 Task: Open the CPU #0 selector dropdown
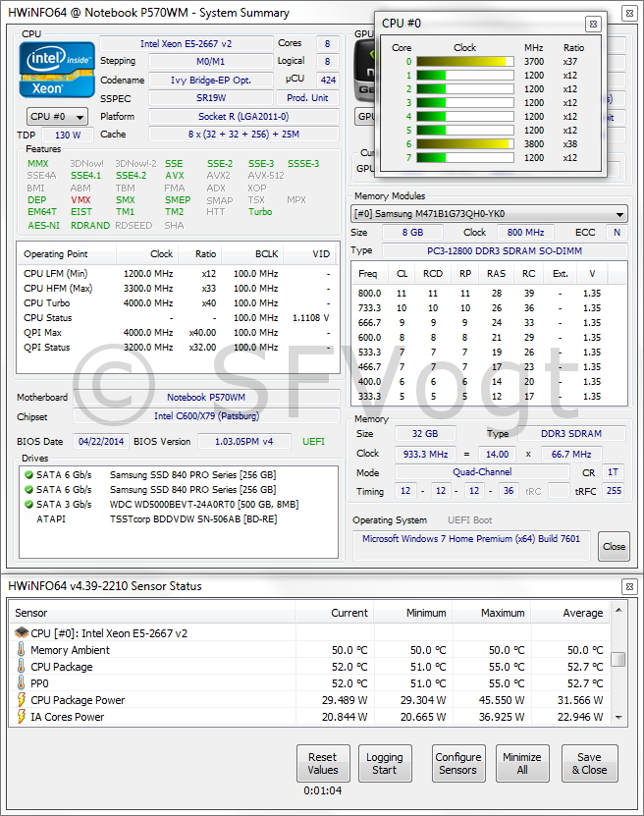57,116
